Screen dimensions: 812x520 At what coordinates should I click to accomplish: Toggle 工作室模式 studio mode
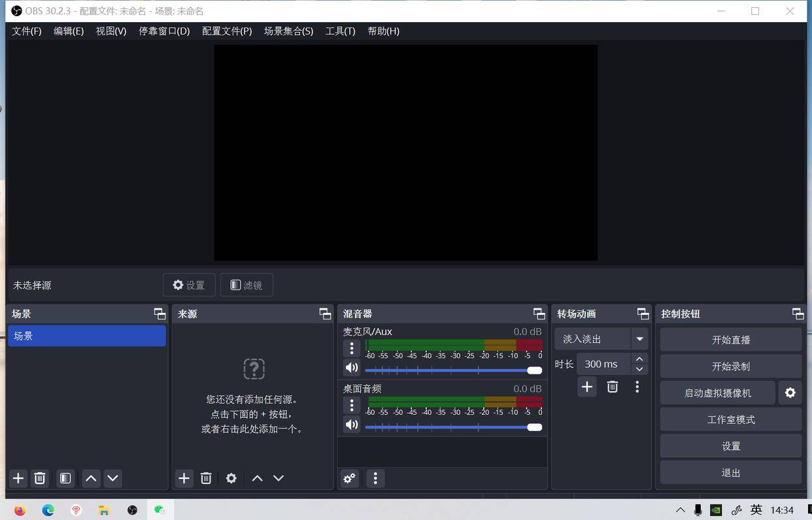(x=730, y=419)
